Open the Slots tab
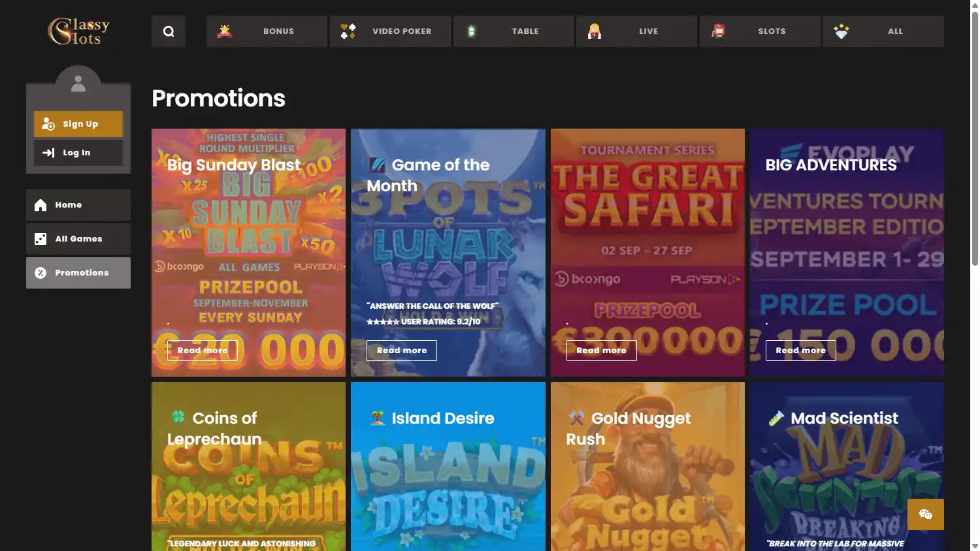 point(760,31)
